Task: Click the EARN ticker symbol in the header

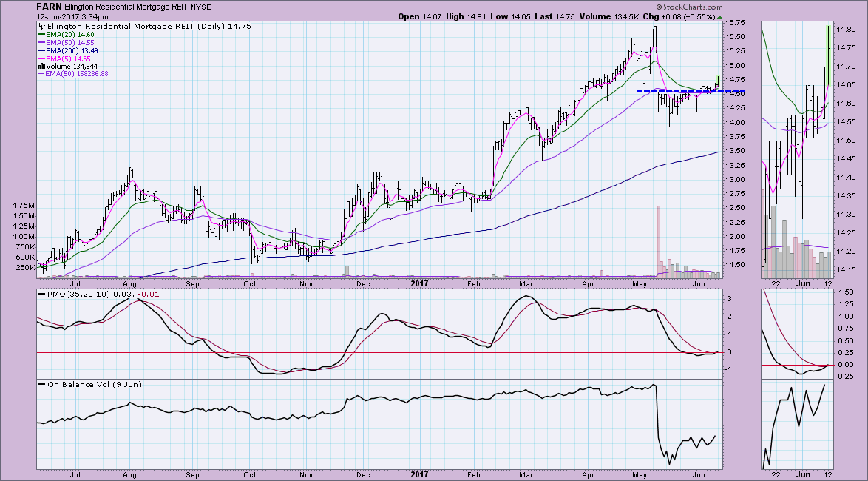Action: coord(48,6)
